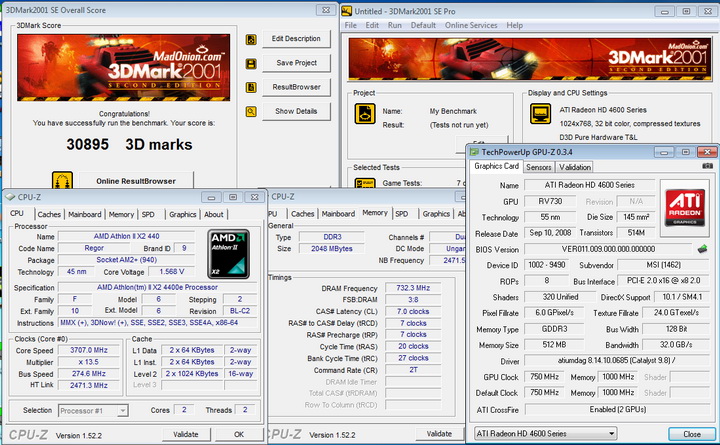Click OK in the left CPU-Z window

pos(239,434)
